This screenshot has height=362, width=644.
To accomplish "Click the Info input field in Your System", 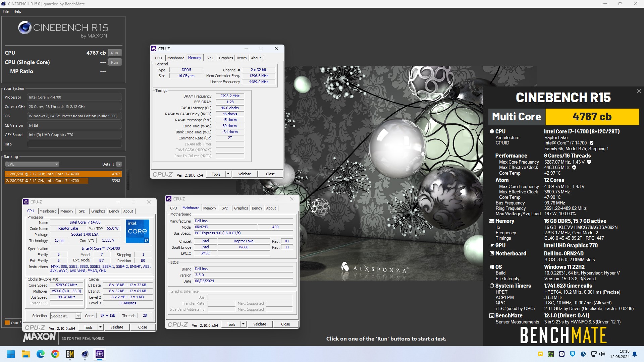I will point(74,144).
